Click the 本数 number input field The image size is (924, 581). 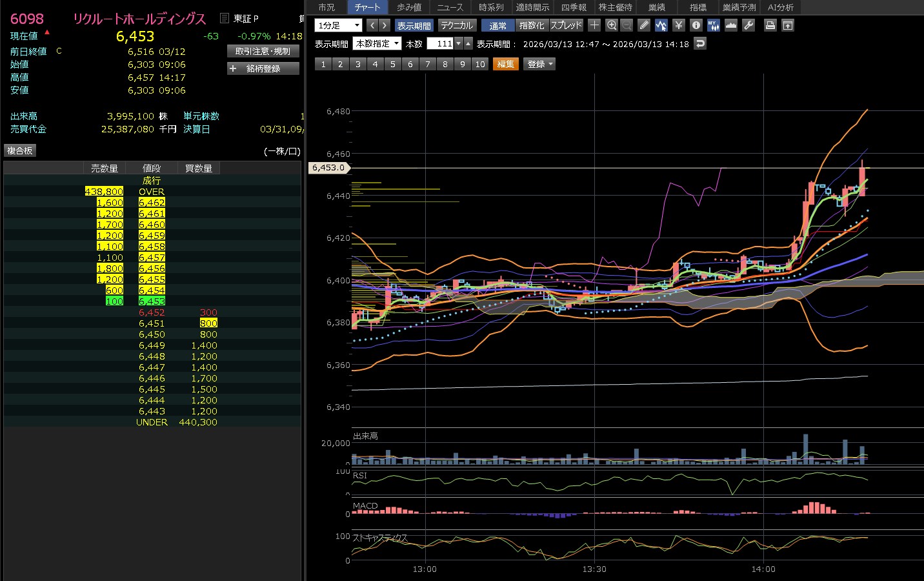(441, 43)
